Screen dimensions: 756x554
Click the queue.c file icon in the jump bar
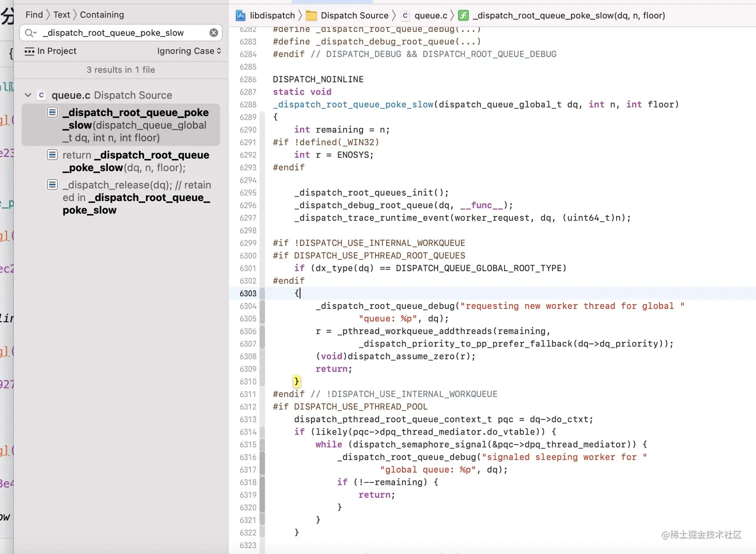point(405,15)
